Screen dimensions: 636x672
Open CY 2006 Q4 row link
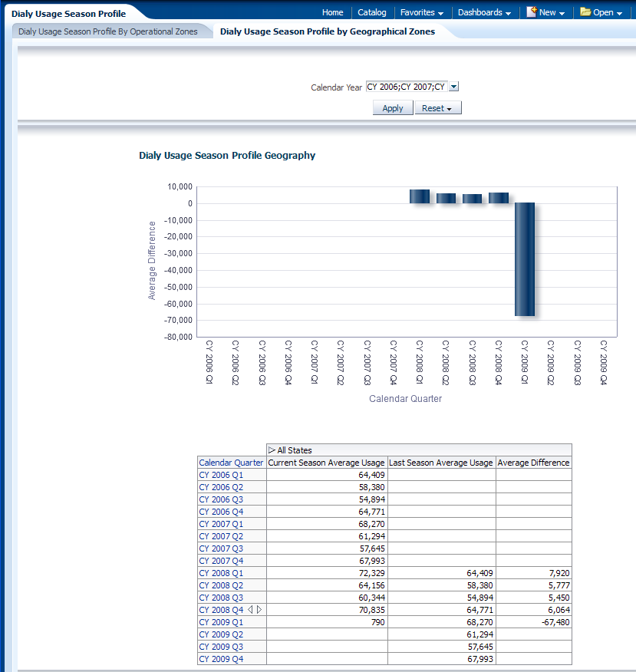(221, 512)
